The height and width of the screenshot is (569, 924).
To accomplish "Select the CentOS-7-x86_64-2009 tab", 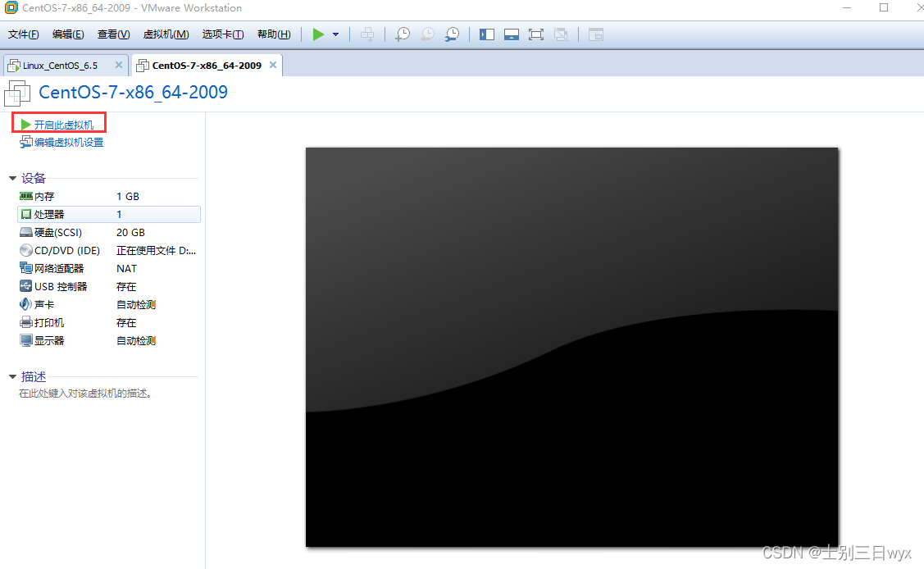I will [x=207, y=66].
